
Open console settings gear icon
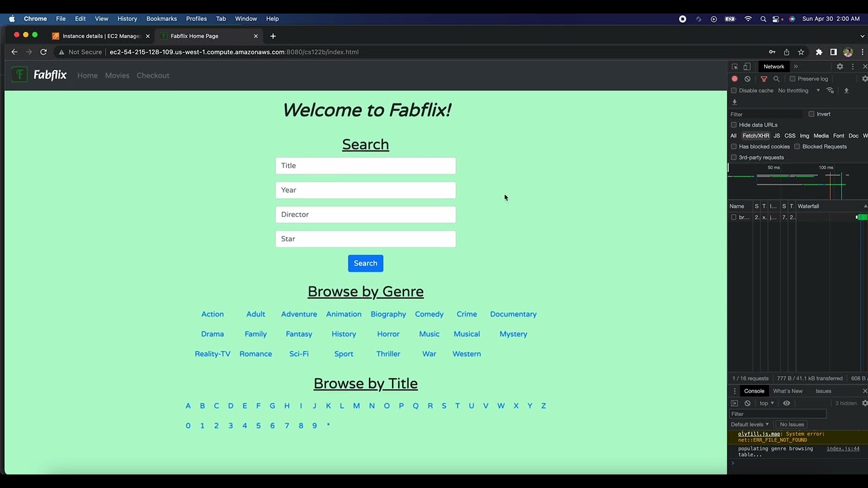(865, 403)
